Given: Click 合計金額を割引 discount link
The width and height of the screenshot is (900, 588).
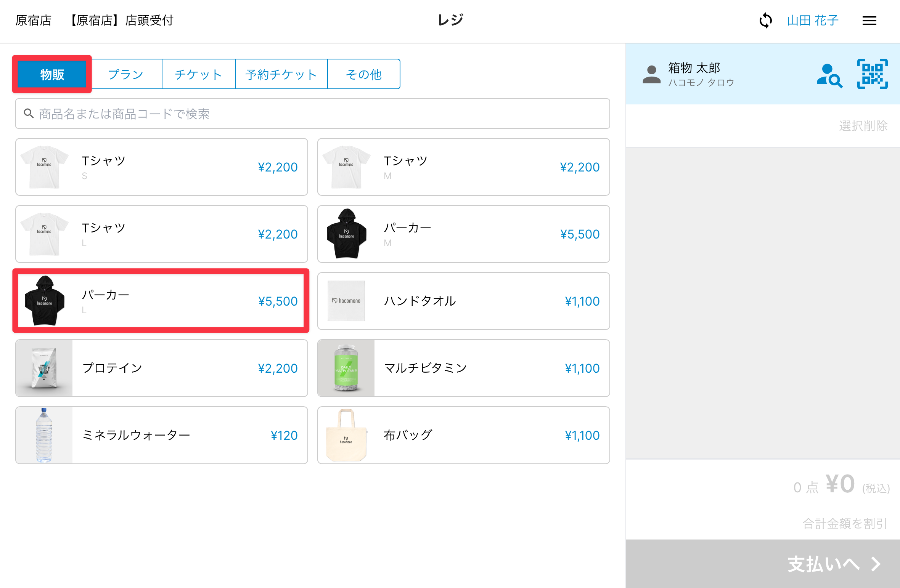Looking at the screenshot, I should (845, 524).
